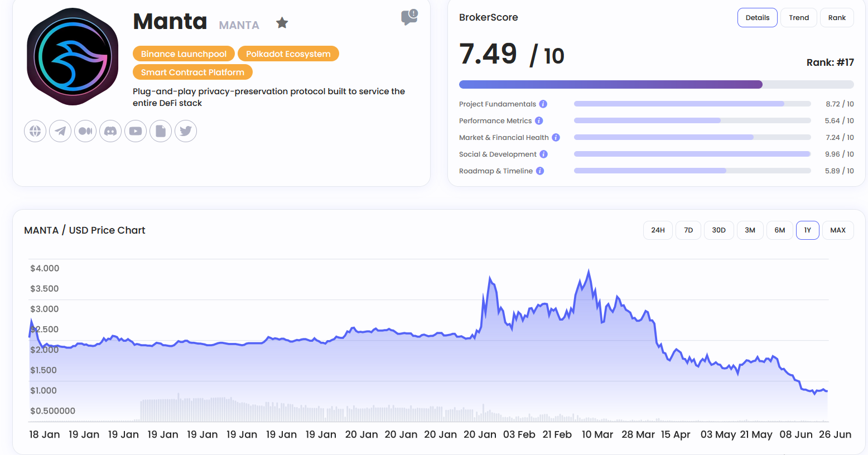Show info for Performance Metrics
The width and height of the screenshot is (868, 455).
tap(539, 121)
